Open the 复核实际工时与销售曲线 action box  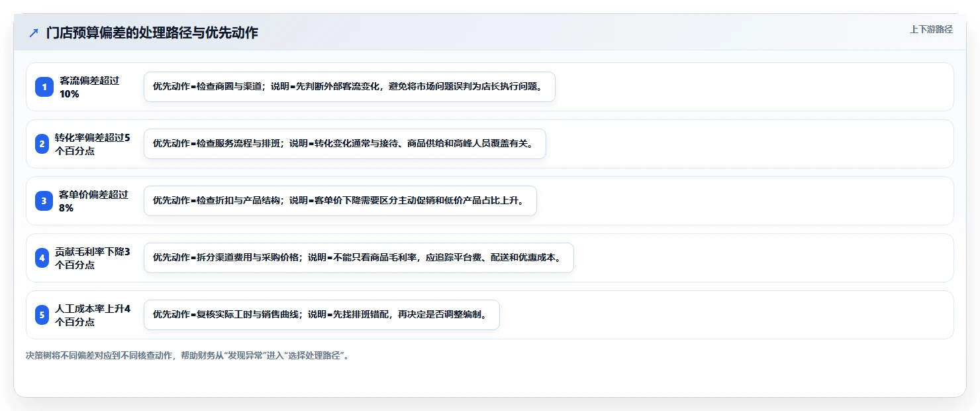(x=321, y=315)
